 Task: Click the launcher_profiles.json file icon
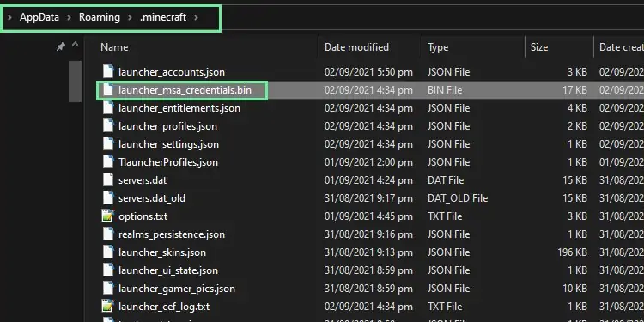(x=108, y=126)
